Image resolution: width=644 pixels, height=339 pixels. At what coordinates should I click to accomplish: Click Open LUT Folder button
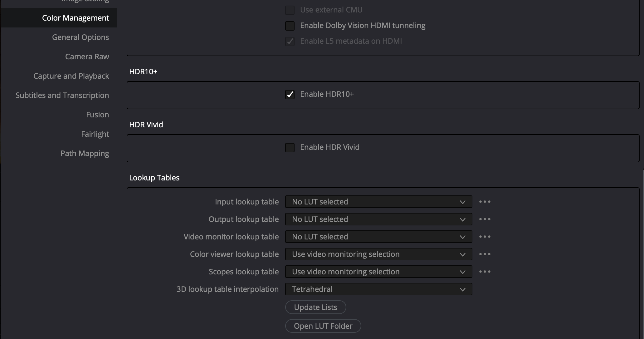pyautogui.click(x=323, y=326)
